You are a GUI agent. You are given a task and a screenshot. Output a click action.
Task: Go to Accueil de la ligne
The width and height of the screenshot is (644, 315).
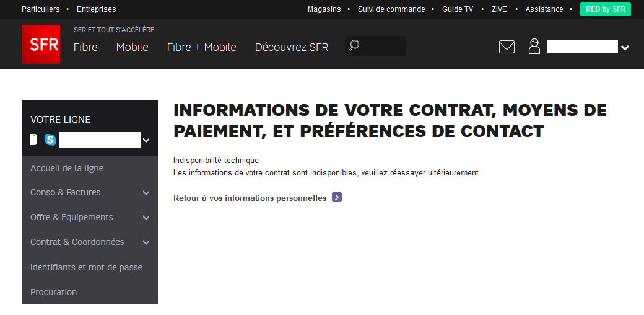coord(67,168)
